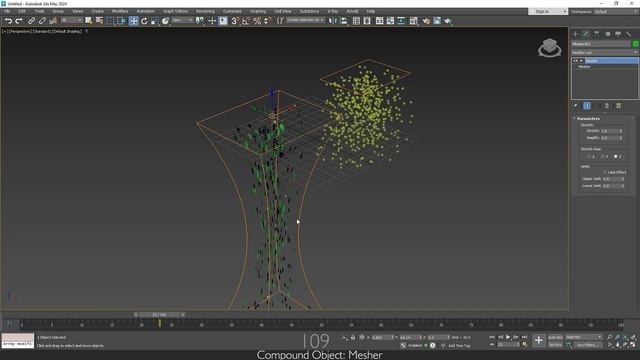Click the Select and Place tool
This screenshot has width=640, height=360.
(165, 20)
